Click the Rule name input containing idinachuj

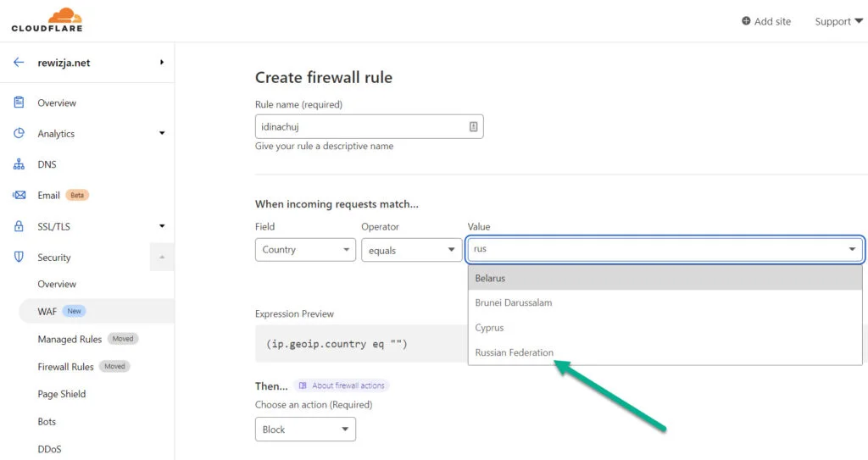coord(370,127)
